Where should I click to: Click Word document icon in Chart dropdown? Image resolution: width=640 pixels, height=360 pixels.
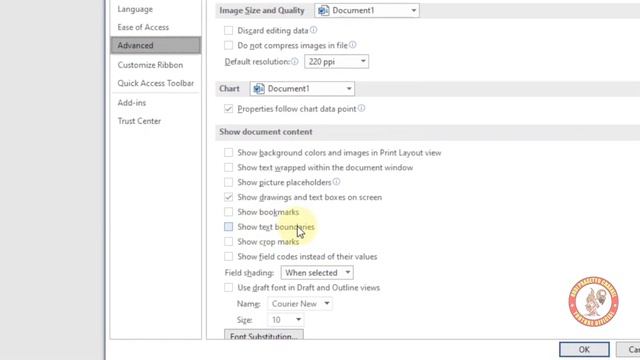(259, 89)
